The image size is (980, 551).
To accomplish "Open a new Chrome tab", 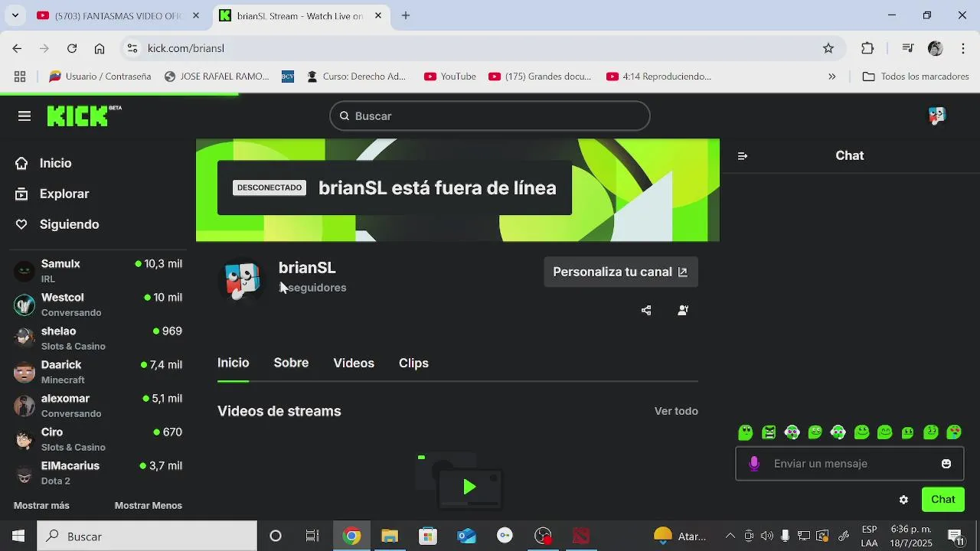I will tap(406, 15).
